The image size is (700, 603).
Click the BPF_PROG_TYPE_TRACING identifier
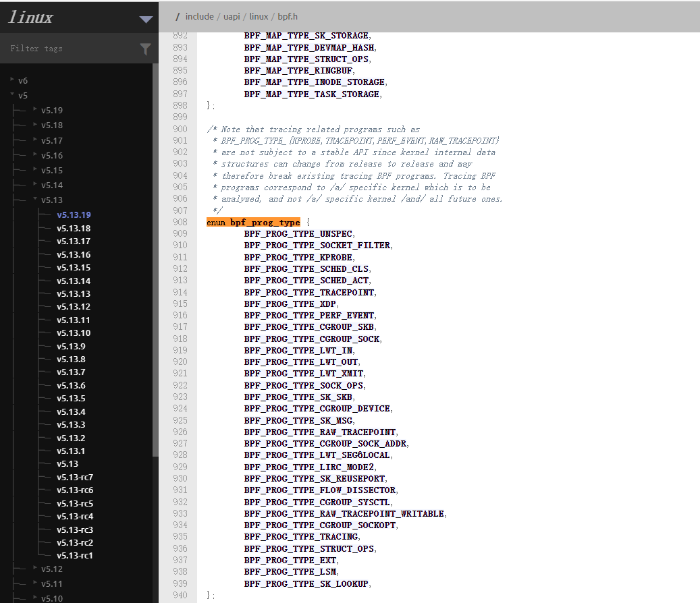point(301,536)
